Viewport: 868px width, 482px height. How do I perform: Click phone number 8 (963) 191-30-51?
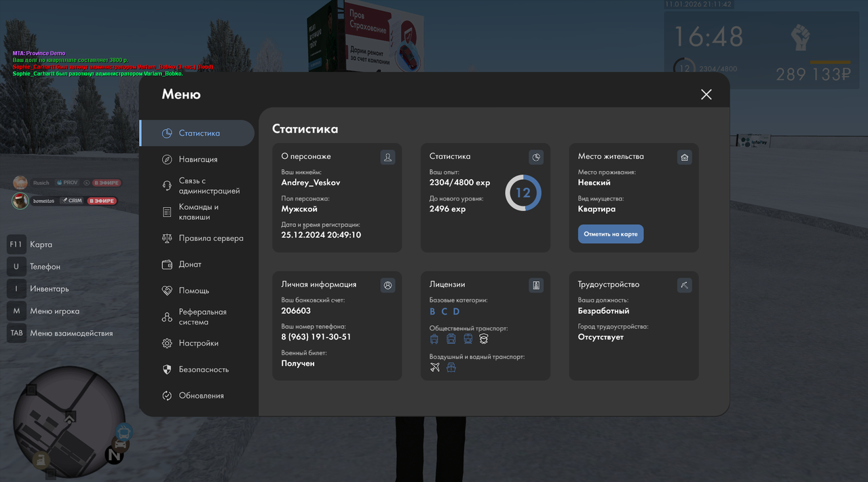pos(316,337)
